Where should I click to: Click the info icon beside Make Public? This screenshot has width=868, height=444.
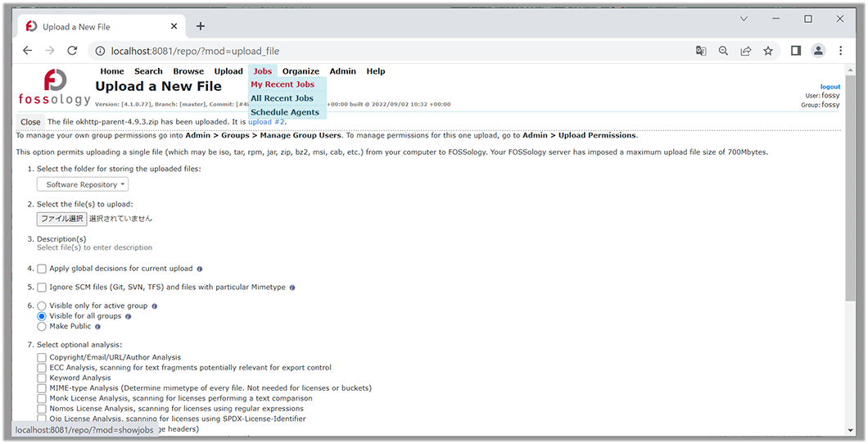tap(97, 327)
